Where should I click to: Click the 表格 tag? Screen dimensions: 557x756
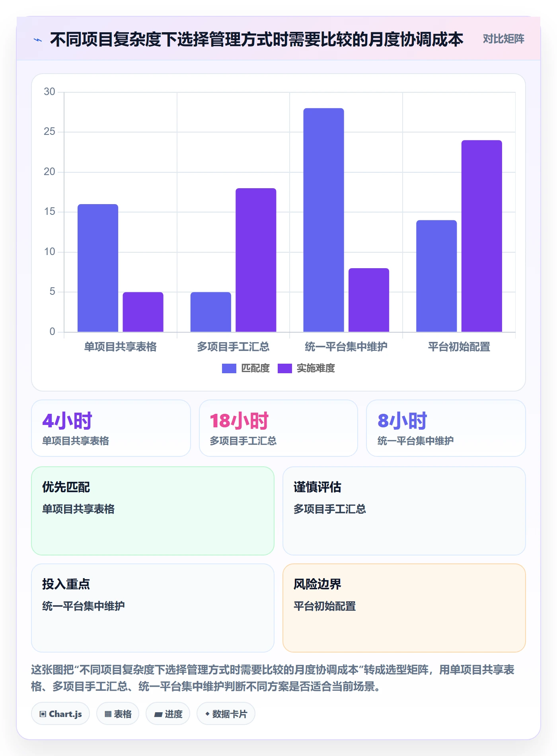[x=118, y=714]
